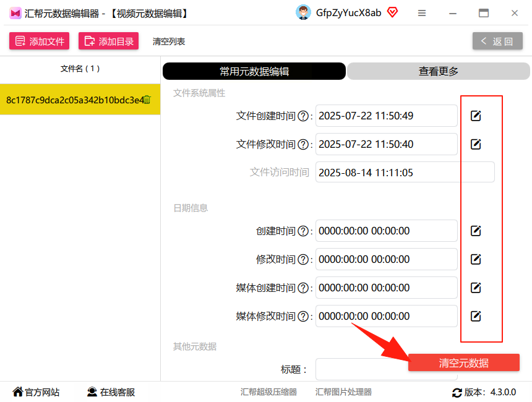Delete file using trash icon in list
Image resolution: width=532 pixels, height=402 pixels.
click(x=147, y=100)
